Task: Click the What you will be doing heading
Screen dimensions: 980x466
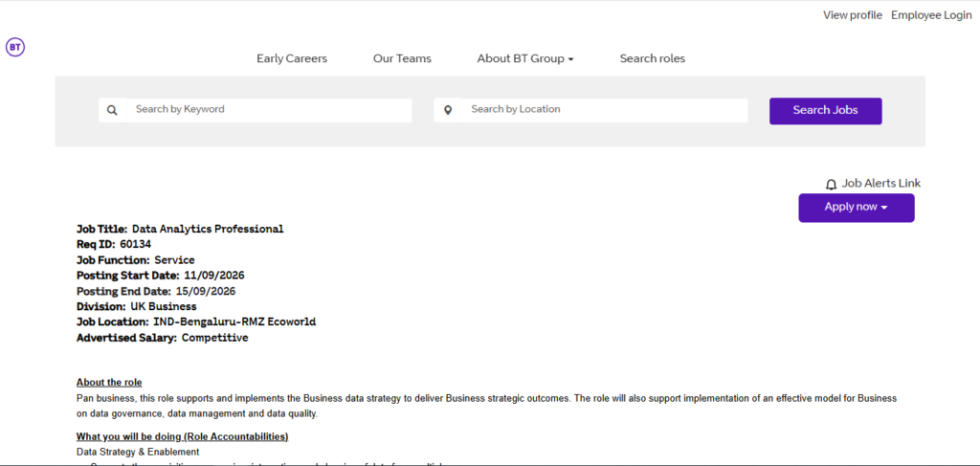Action: click(183, 436)
